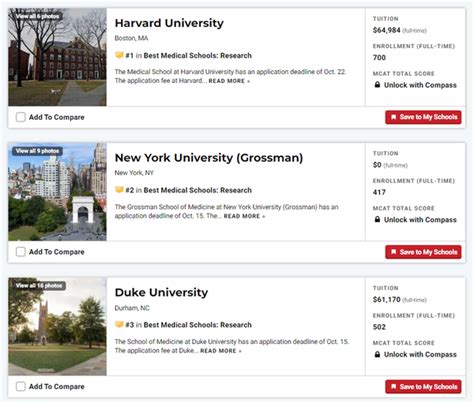Screen dimensions: 474x403
Task: Click bookmark icon on Duke's save button
Action: (393, 387)
